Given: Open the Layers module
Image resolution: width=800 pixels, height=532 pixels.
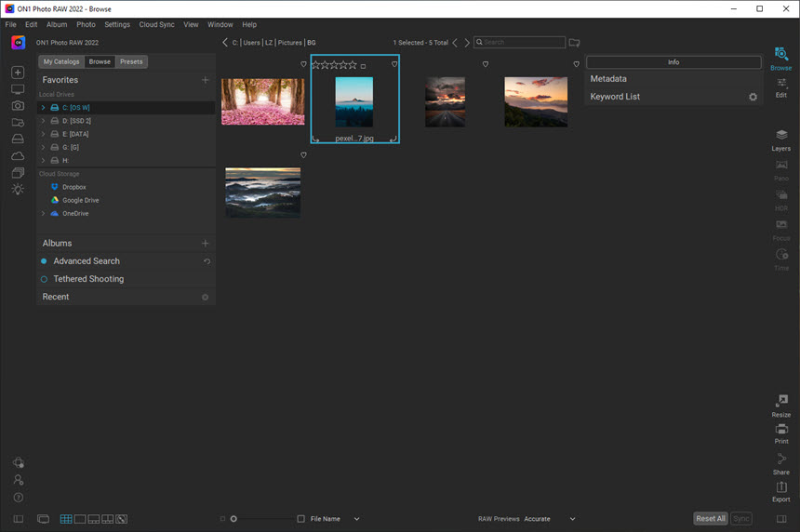Looking at the screenshot, I should (781, 140).
